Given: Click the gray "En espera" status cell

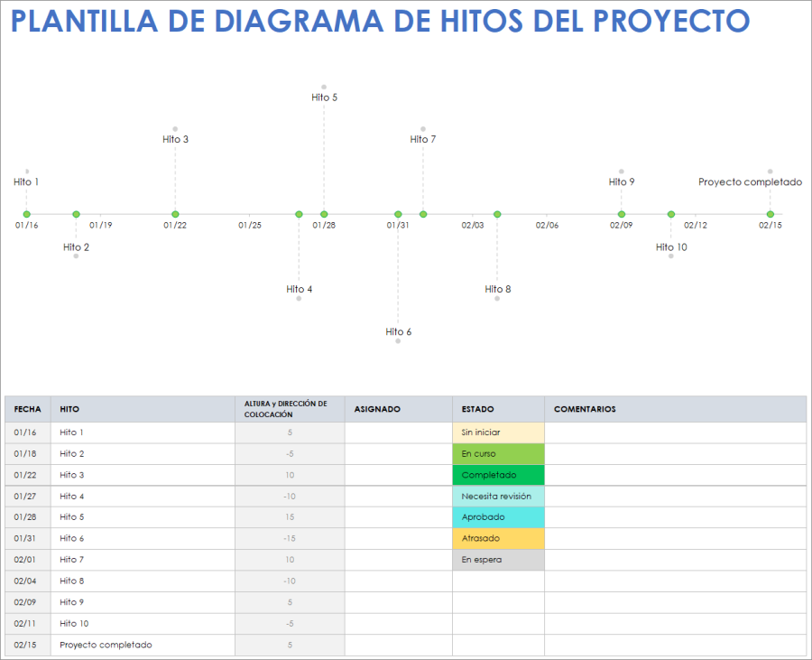Looking at the screenshot, I should click(x=498, y=560).
